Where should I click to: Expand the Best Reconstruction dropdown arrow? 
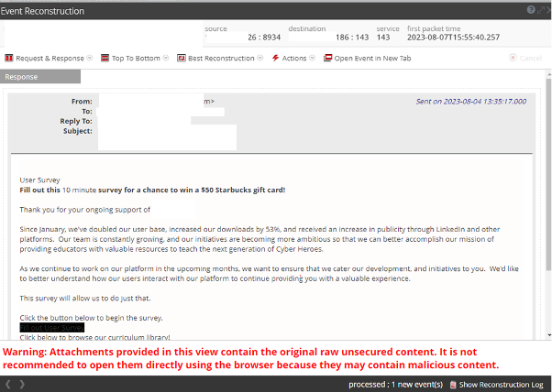click(x=259, y=58)
